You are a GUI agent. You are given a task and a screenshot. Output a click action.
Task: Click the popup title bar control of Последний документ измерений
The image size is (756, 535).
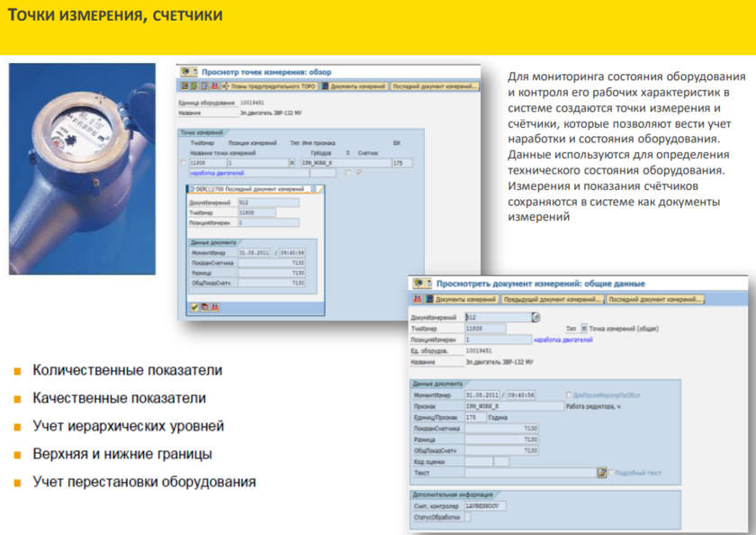[x=311, y=189]
